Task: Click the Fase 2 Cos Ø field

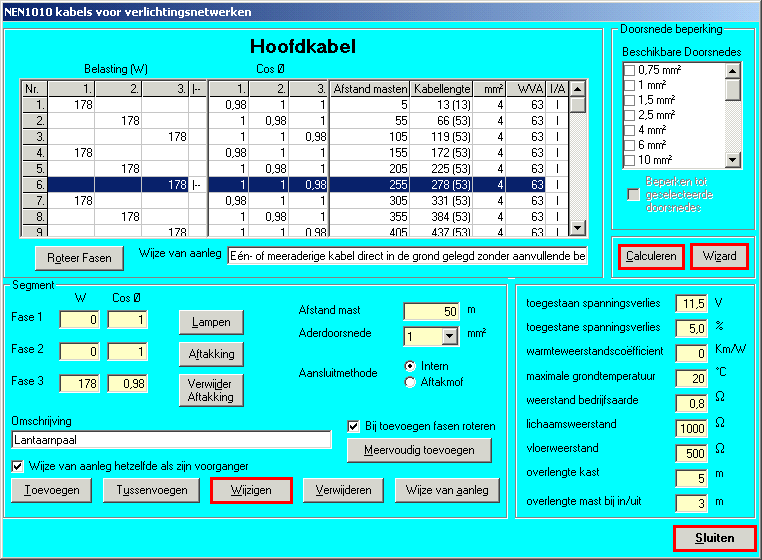Action: coord(127,352)
